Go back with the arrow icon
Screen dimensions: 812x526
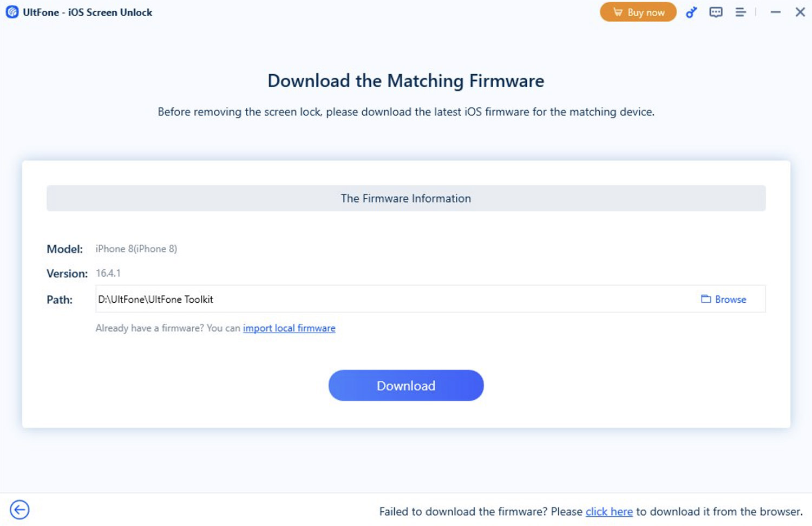pos(19,510)
